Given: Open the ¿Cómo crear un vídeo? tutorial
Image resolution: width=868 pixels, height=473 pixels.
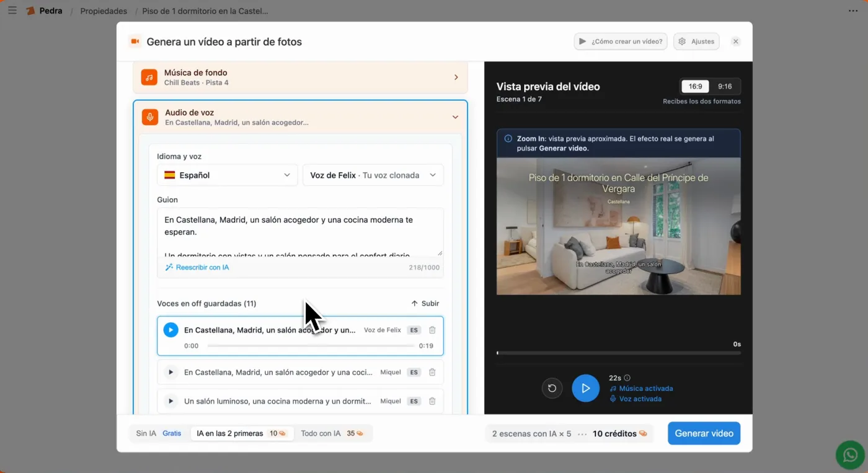Looking at the screenshot, I should [x=621, y=42].
